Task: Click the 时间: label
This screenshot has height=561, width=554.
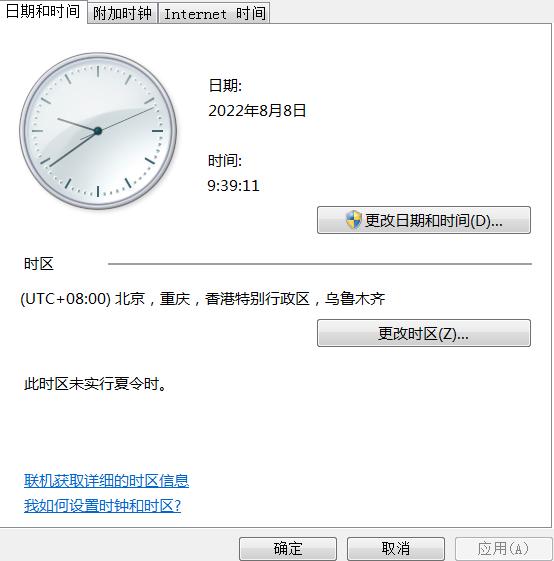Action: click(x=225, y=161)
